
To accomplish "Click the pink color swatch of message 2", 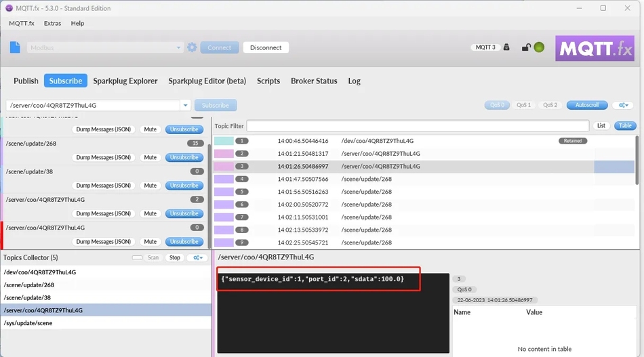I will [224, 154].
